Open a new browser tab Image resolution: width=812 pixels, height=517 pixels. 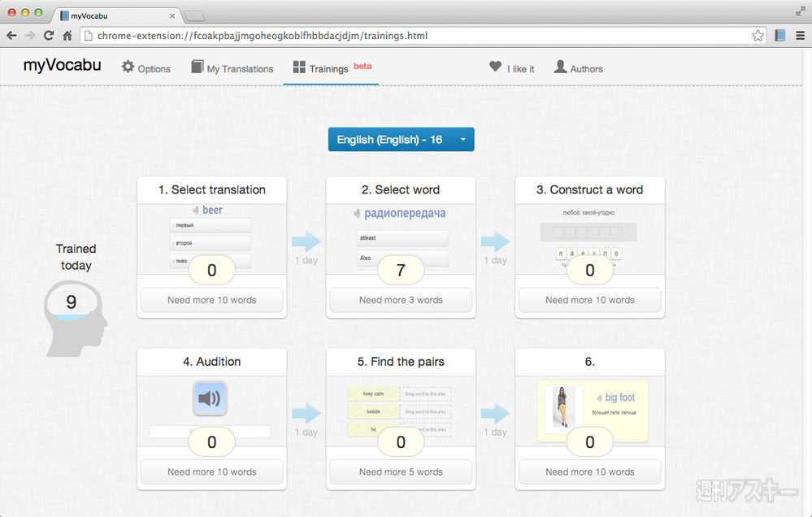pyautogui.click(x=194, y=16)
